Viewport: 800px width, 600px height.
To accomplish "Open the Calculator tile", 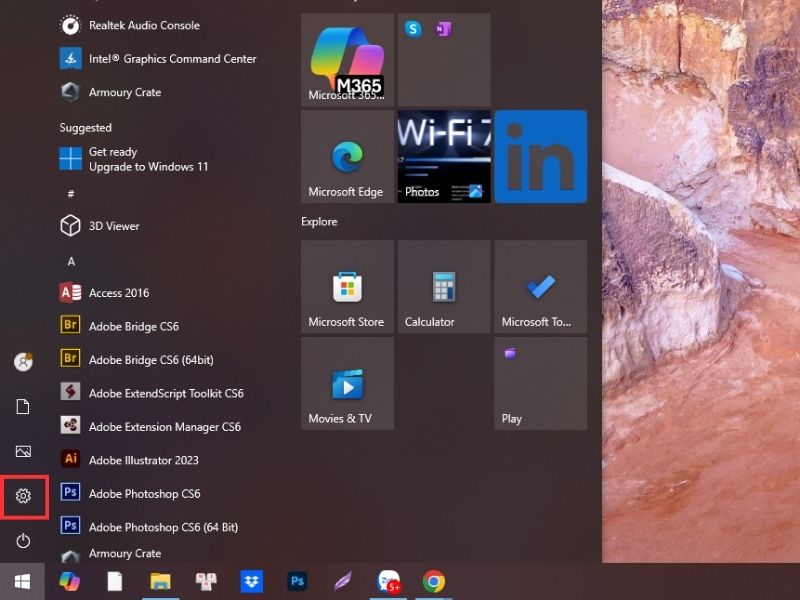I will [x=443, y=286].
